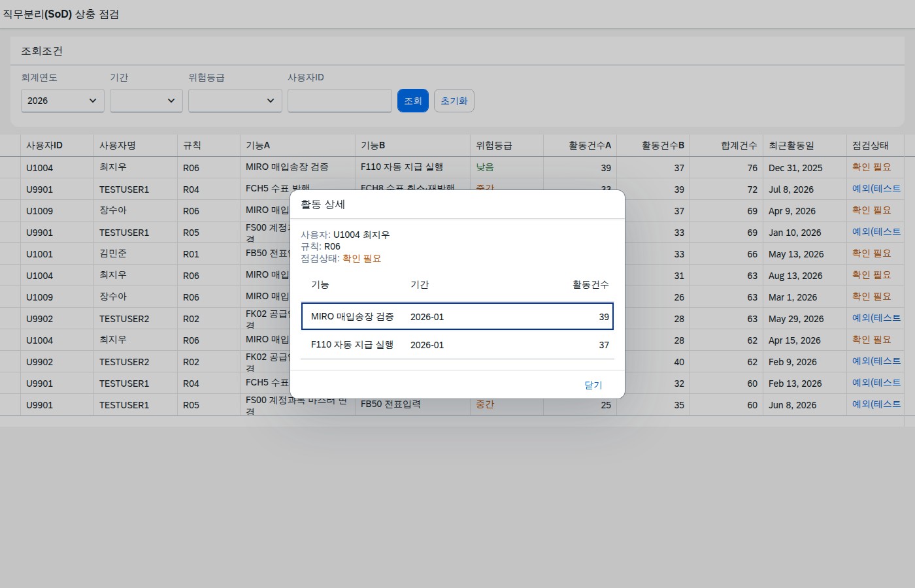Click the 기간 column header in dialog
Image resolution: width=915 pixels, height=588 pixels.
pos(420,284)
